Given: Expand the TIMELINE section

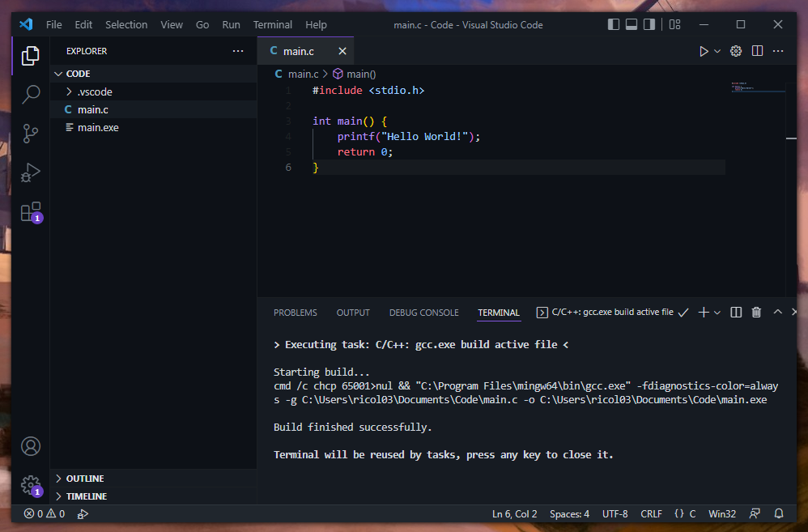Looking at the screenshot, I should pyautogui.click(x=154, y=496).
